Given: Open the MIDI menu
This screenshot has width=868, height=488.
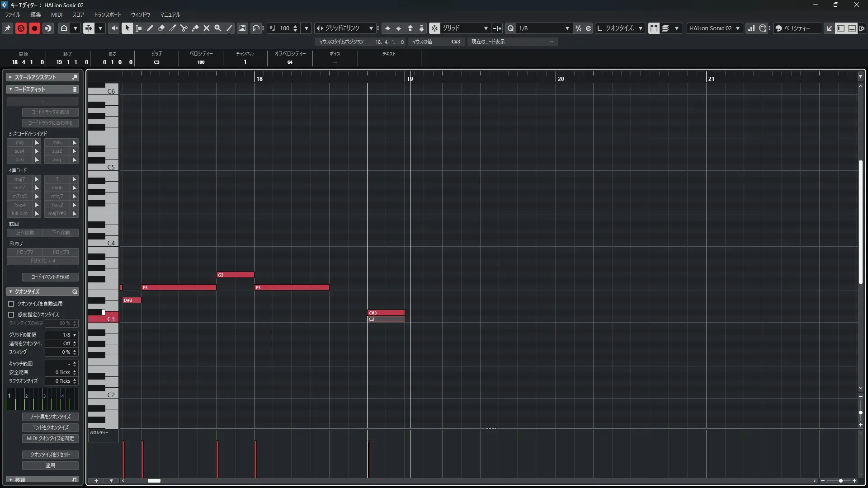Looking at the screenshot, I should tap(57, 14).
